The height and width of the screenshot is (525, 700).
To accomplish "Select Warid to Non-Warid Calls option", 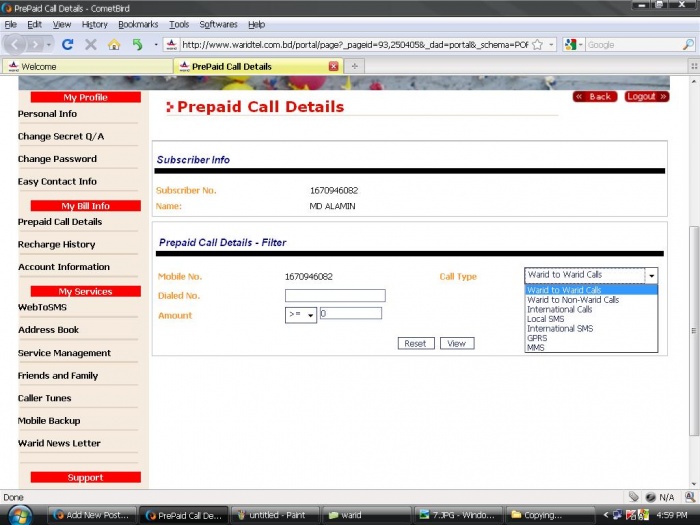I will click(591, 300).
